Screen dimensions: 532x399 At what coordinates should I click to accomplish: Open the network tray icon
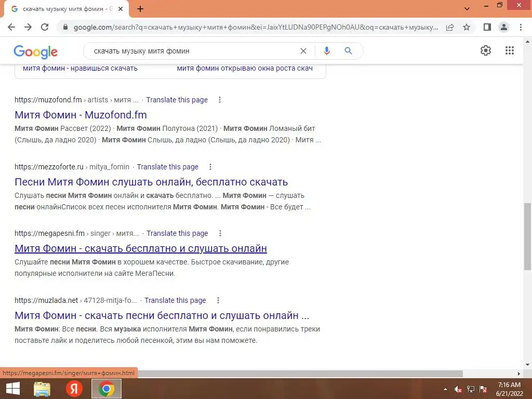point(471,389)
